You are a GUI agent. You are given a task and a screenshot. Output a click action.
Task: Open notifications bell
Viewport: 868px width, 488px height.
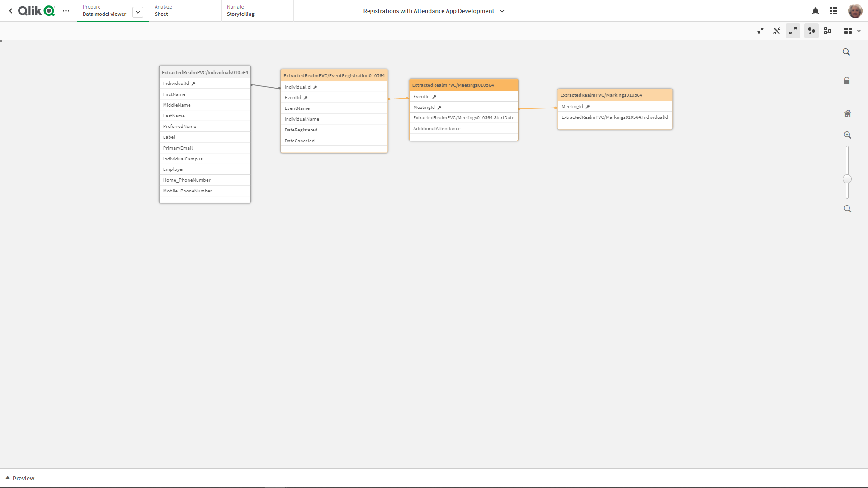point(816,11)
